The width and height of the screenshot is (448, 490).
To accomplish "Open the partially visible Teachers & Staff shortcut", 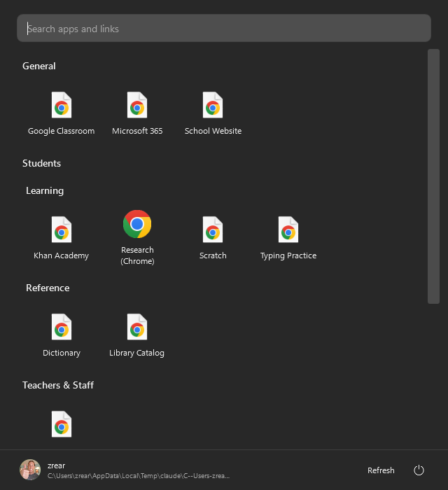I will coord(61,424).
